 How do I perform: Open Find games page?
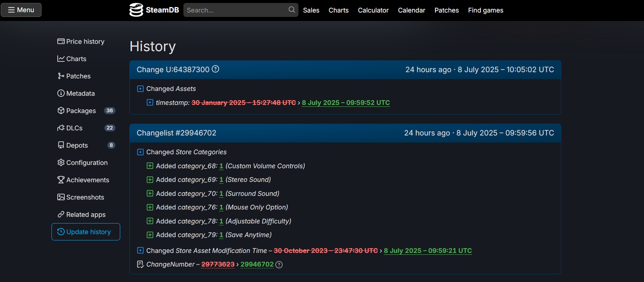click(x=486, y=10)
